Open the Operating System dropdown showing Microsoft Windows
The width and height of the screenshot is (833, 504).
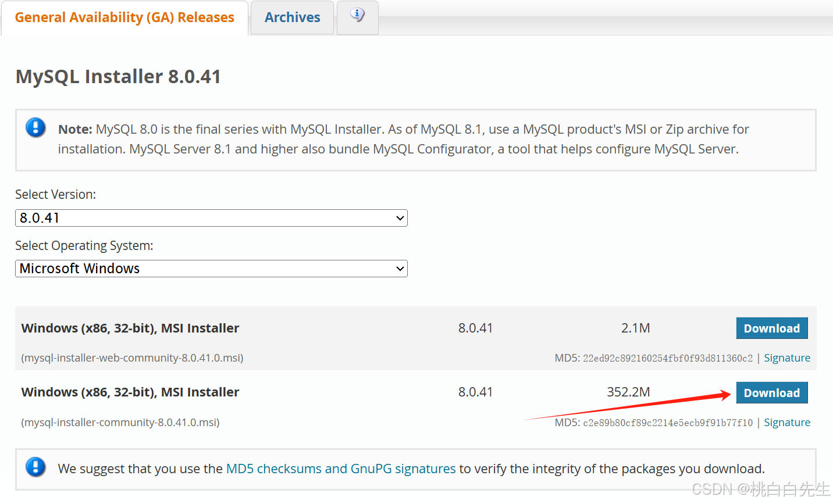click(x=211, y=269)
